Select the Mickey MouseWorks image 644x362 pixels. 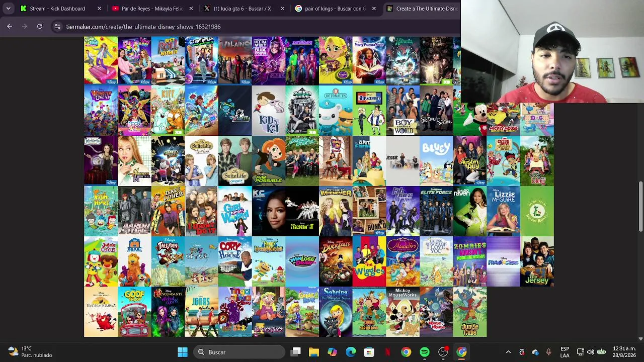pyautogui.click(x=403, y=312)
